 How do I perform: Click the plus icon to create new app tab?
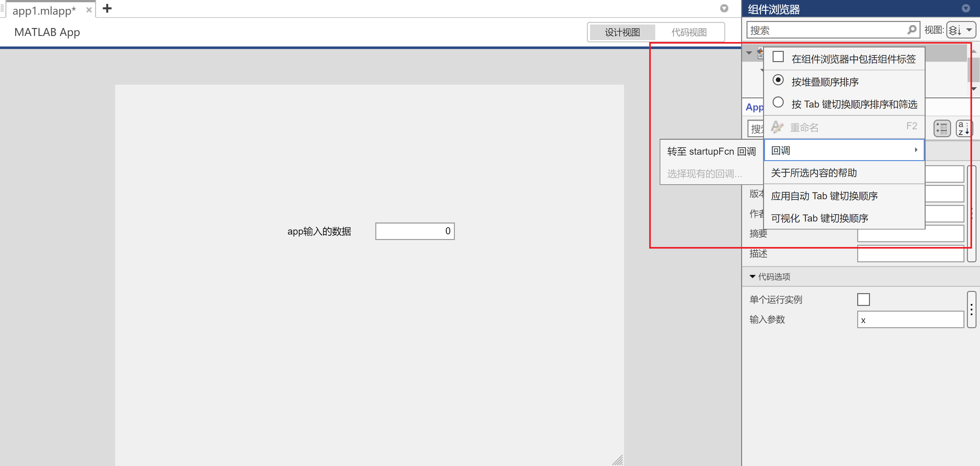click(x=107, y=9)
